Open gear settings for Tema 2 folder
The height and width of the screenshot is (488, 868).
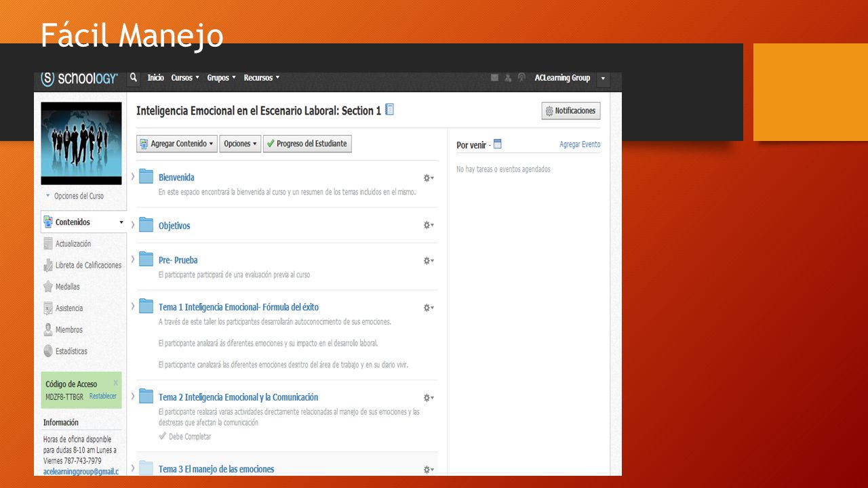(x=429, y=398)
